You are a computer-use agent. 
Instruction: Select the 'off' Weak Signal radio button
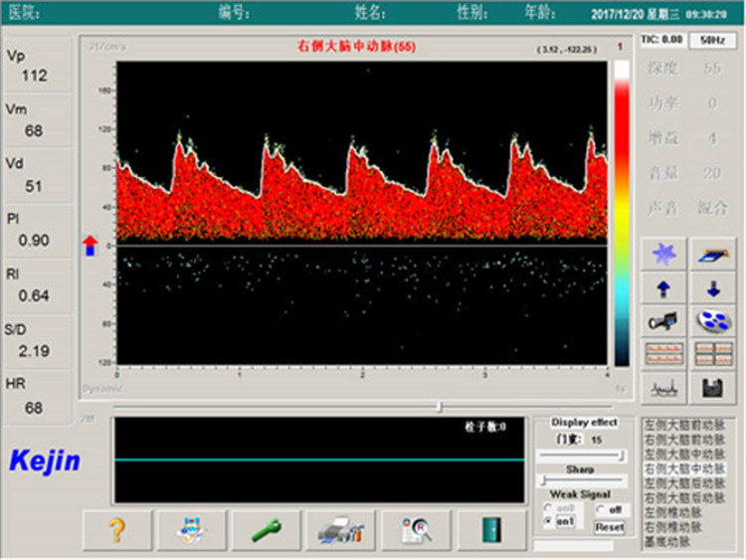click(600, 509)
